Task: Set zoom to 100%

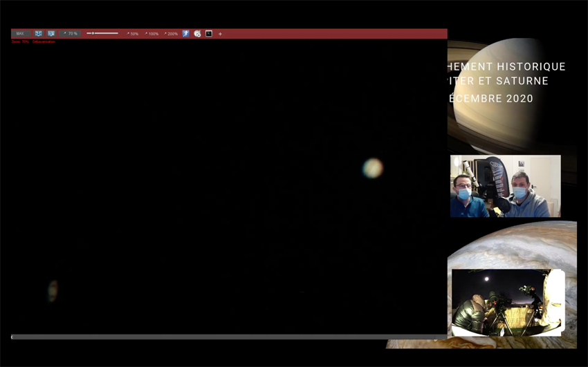Action: pos(151,34)
